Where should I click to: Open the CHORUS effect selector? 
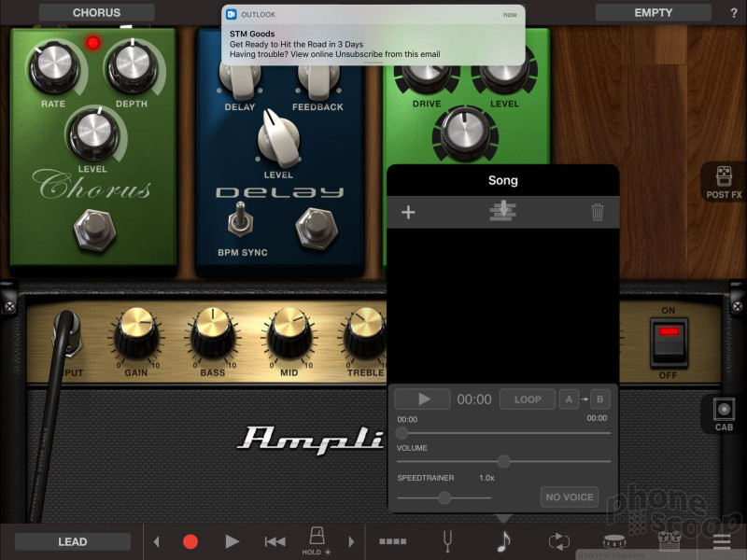tap(97, 13)
